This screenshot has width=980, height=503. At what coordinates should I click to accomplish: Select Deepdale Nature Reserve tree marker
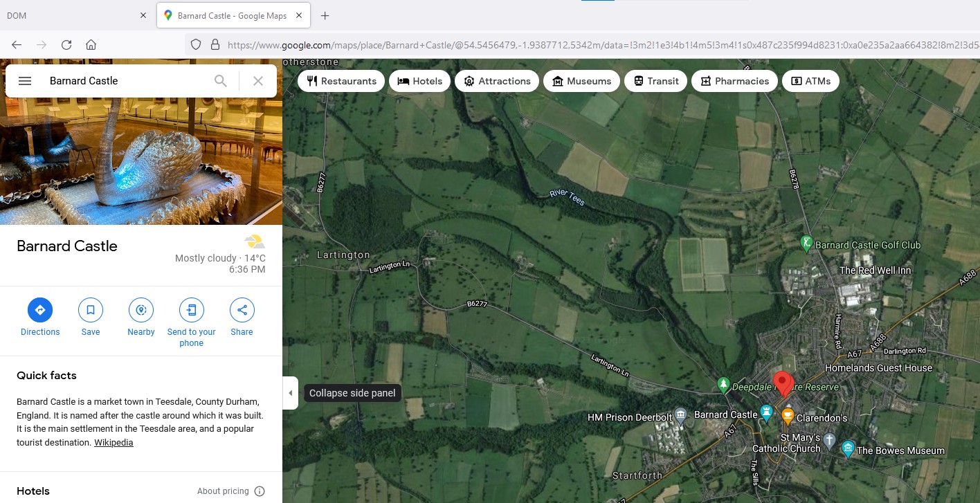(723, 385)
